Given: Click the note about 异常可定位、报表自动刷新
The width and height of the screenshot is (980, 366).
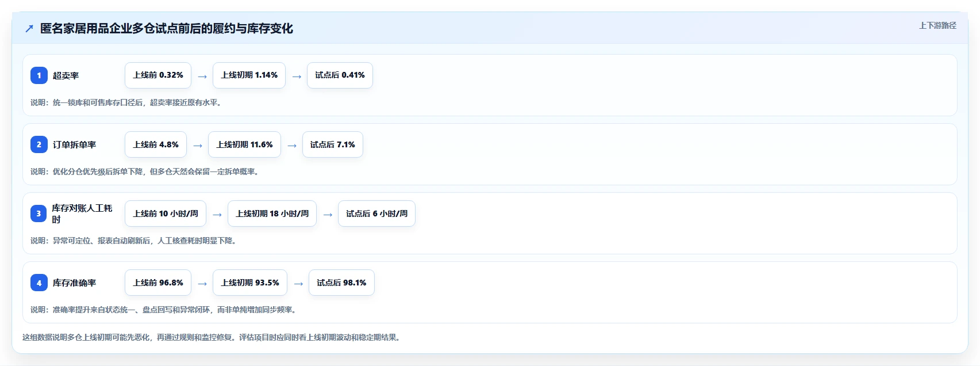Looking at the screenshot, I should (x=134, y=241).
